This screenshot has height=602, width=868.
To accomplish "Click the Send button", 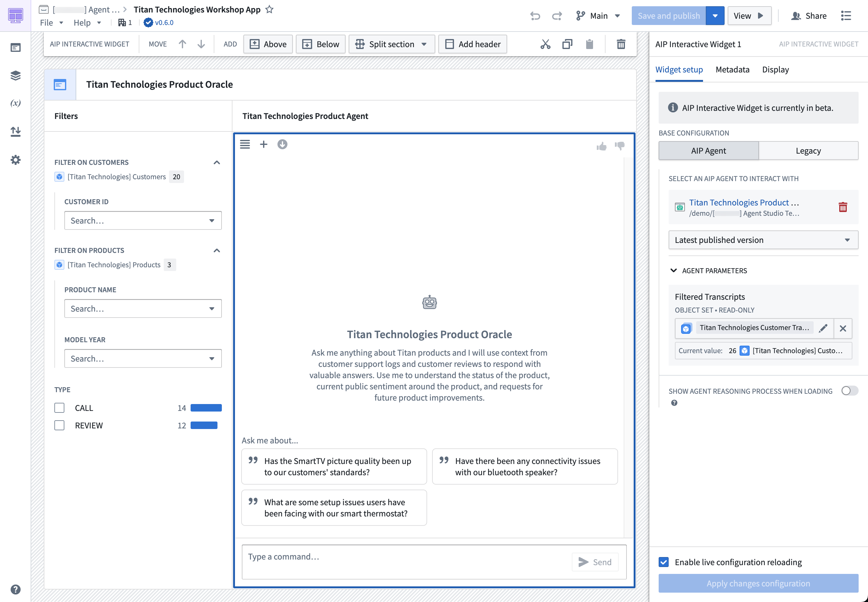I will point(595,562).
